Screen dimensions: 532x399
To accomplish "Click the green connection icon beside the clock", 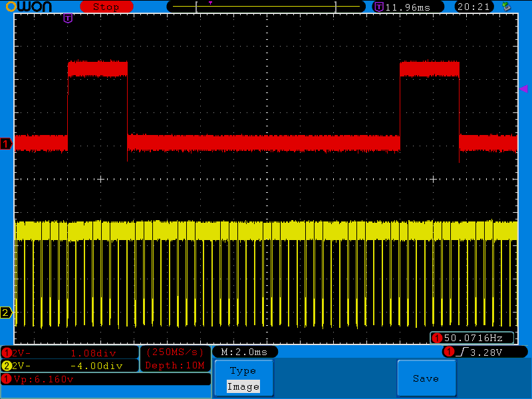I will pos(507,7).
